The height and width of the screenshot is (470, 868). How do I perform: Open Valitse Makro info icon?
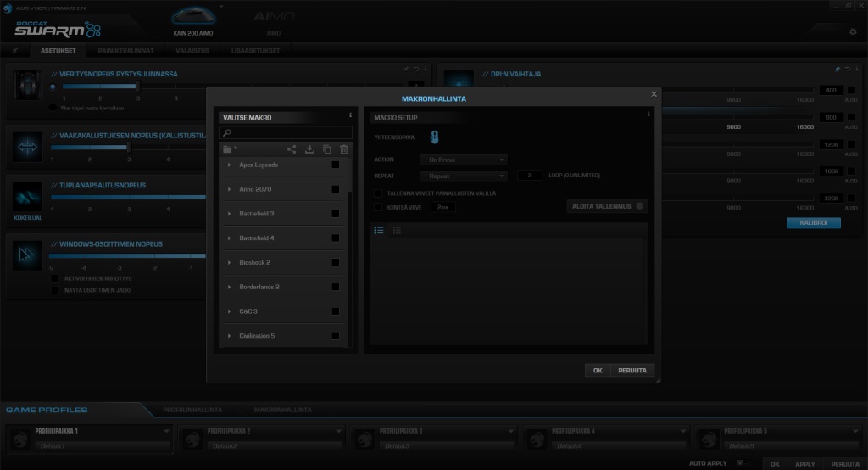pyautogui.click(x=350, y=115)
